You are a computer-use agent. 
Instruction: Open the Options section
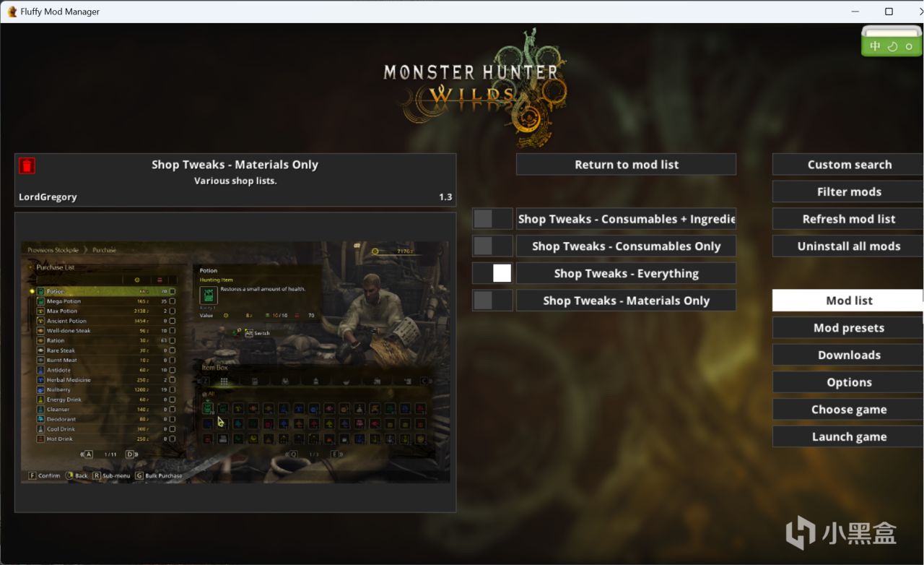(x=849, y=382)
